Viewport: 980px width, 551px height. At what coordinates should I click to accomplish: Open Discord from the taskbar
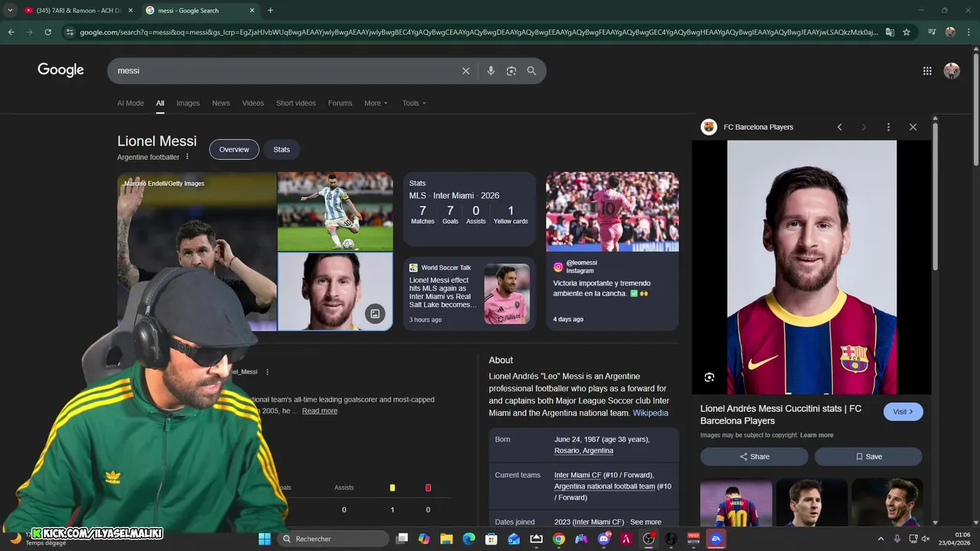(x=604, y=539)
